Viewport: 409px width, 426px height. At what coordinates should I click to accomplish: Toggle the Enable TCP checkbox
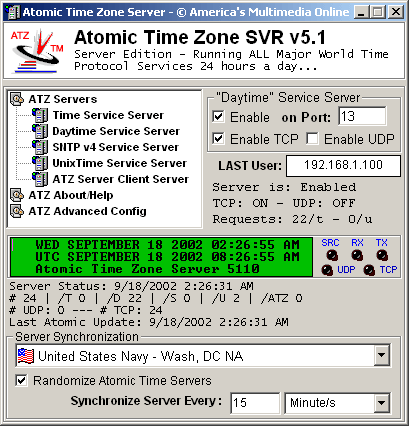pyautogui.click(x=218, y=138)
